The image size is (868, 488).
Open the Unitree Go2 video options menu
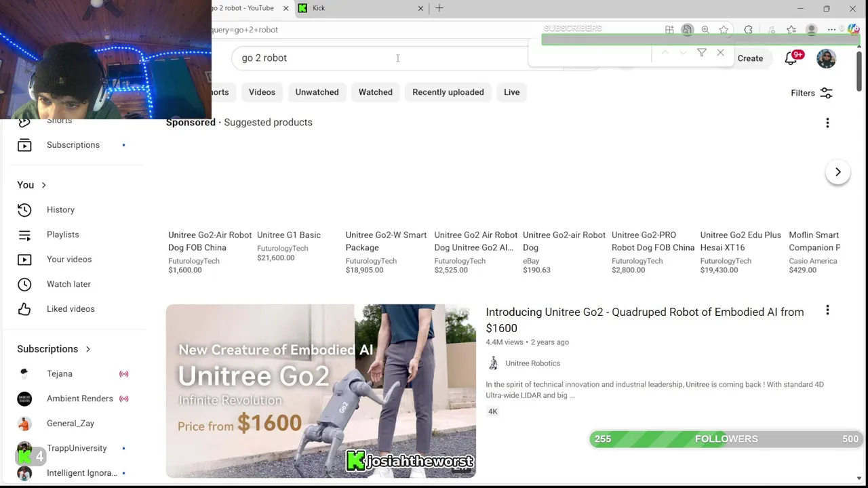click(x=827, y=310)
